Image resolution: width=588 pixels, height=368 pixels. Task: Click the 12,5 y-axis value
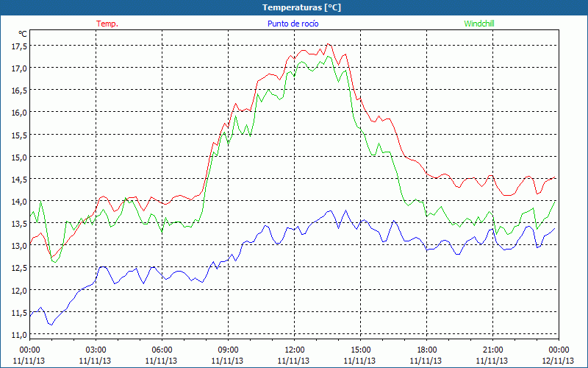coord(20,268)
